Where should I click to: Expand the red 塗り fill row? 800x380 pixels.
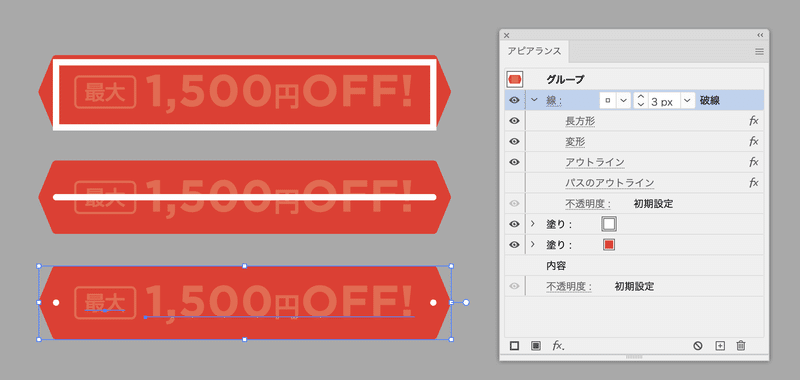coord(533,245)
